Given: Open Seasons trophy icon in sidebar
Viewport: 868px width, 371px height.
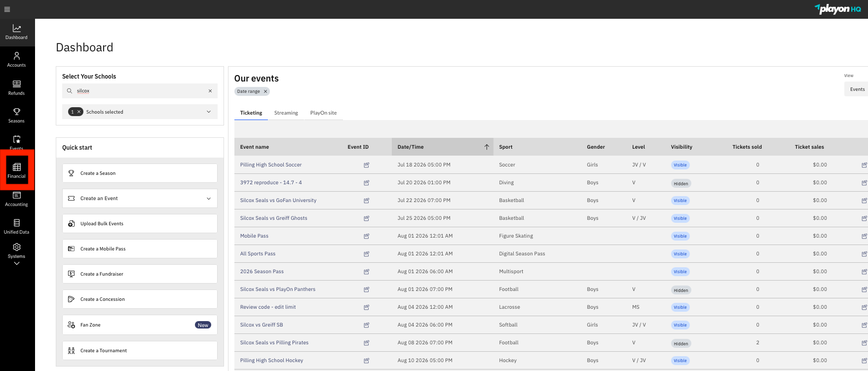Looking at the screenshot, I should point(17,112).
